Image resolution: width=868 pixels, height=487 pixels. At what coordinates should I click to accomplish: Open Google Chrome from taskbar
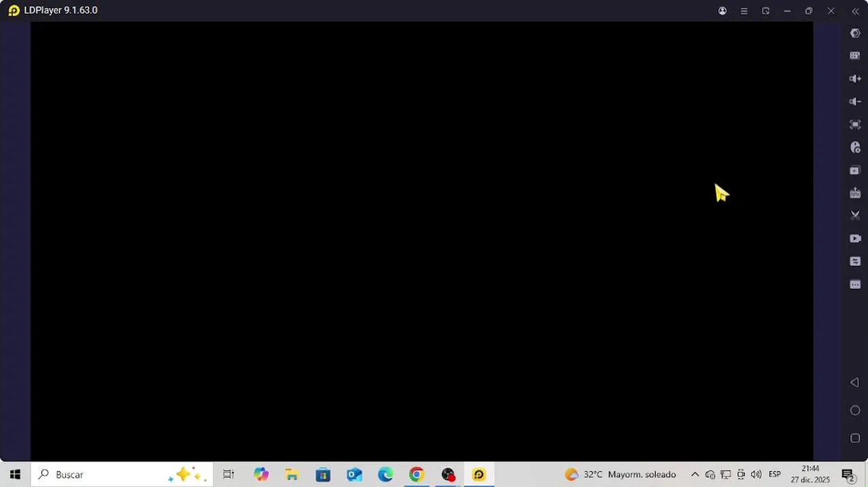(416, 475)
